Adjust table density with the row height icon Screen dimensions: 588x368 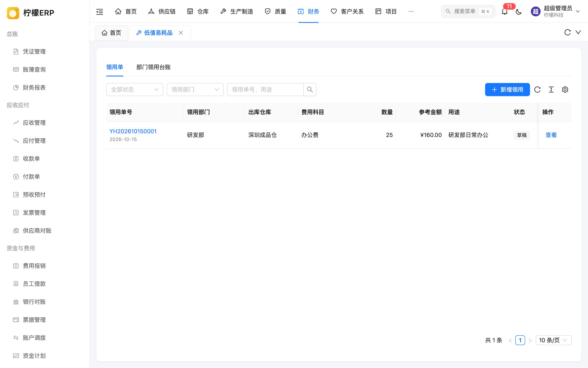(x=551, y=90)
